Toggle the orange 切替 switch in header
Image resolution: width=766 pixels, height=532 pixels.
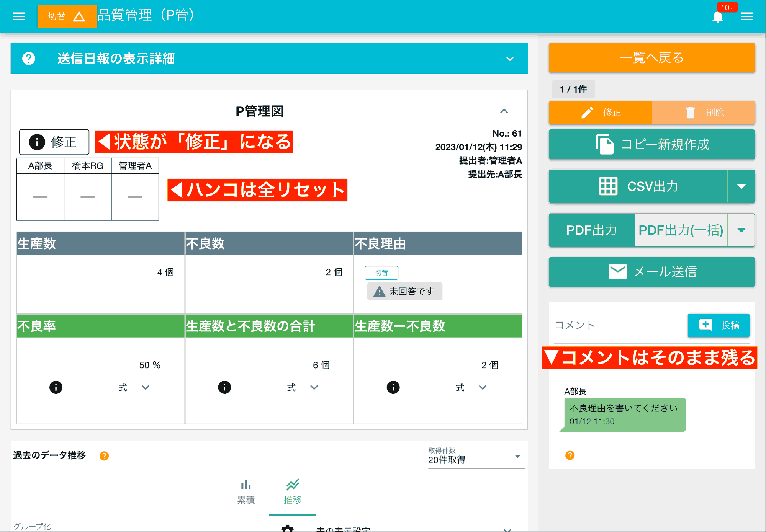tap(67, 16)
